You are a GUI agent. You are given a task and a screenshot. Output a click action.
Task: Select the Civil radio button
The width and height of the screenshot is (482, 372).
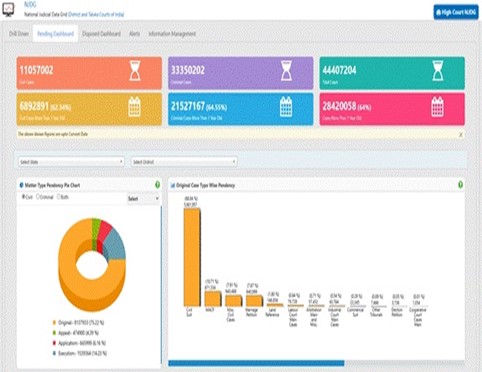(x=24, y=197)
